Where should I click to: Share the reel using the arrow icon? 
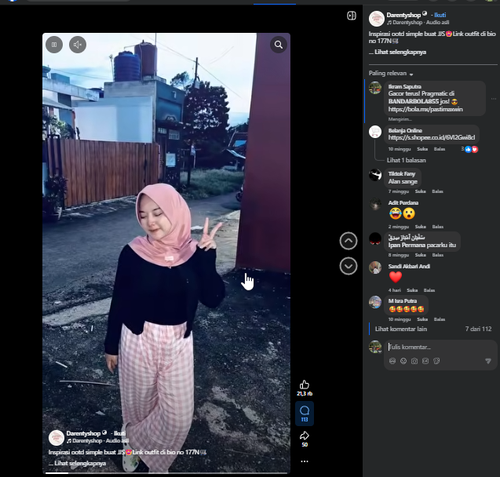click(x=304, y=436)
